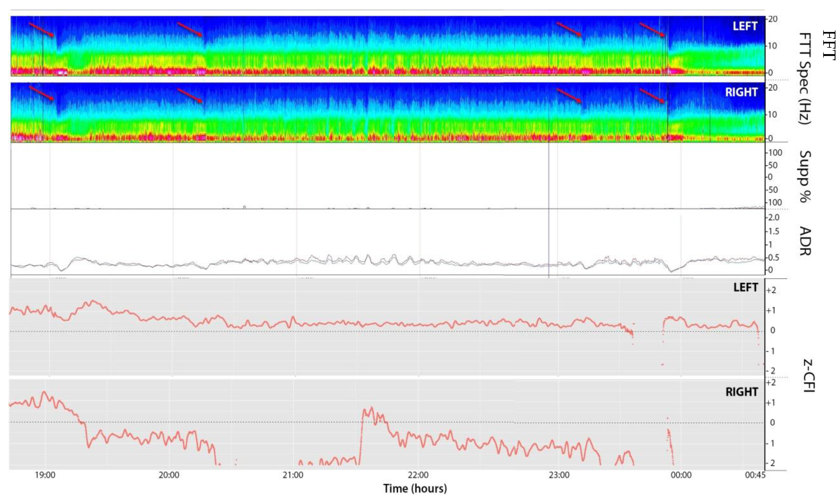The height and width of the screenshot is (504, 840).
Task: Click the z-CFI axis title
Action: 809,376
